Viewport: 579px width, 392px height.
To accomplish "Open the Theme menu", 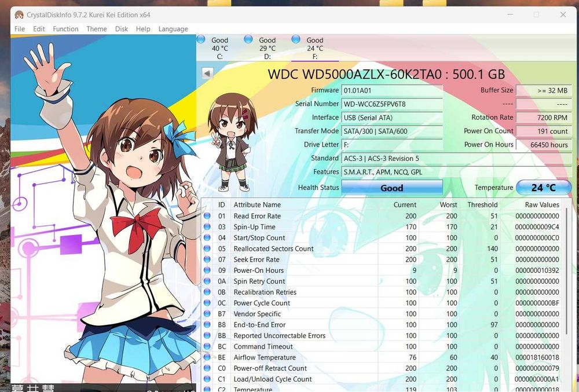I will click(x=96, y=29).
